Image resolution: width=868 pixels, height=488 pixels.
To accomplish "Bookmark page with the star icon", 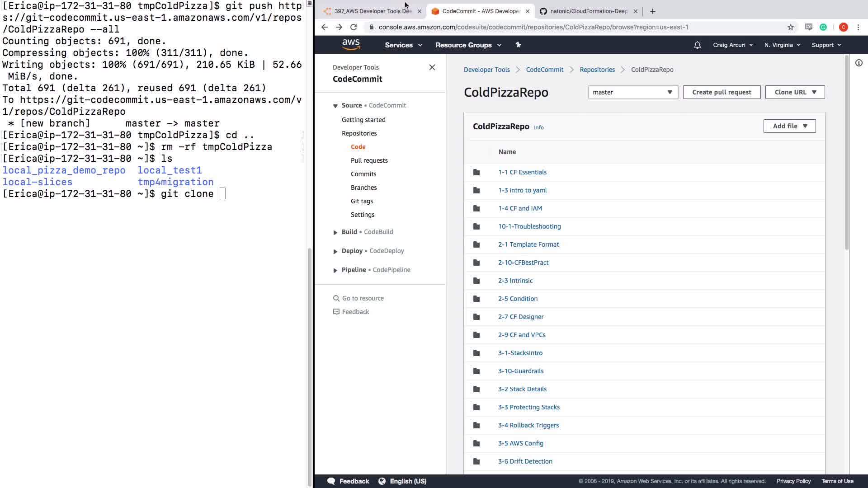I will click(x=790, y=27).
